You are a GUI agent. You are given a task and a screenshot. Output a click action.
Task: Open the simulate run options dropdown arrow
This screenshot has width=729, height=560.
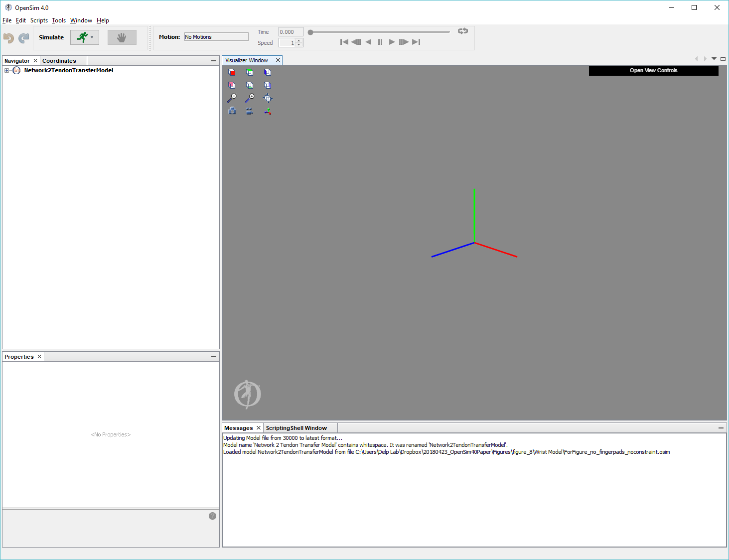(93, 37)
